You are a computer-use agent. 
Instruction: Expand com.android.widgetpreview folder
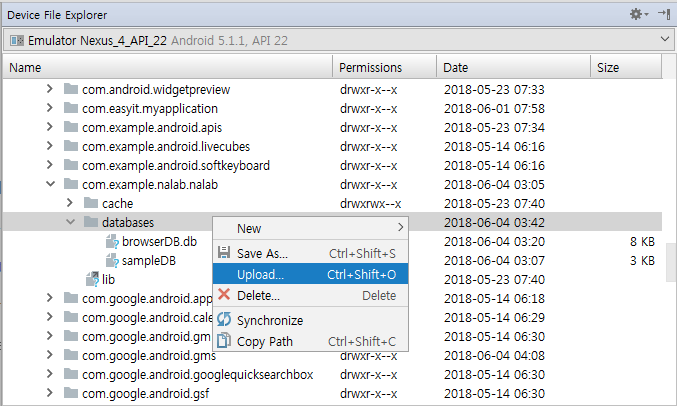click(50, 89)
